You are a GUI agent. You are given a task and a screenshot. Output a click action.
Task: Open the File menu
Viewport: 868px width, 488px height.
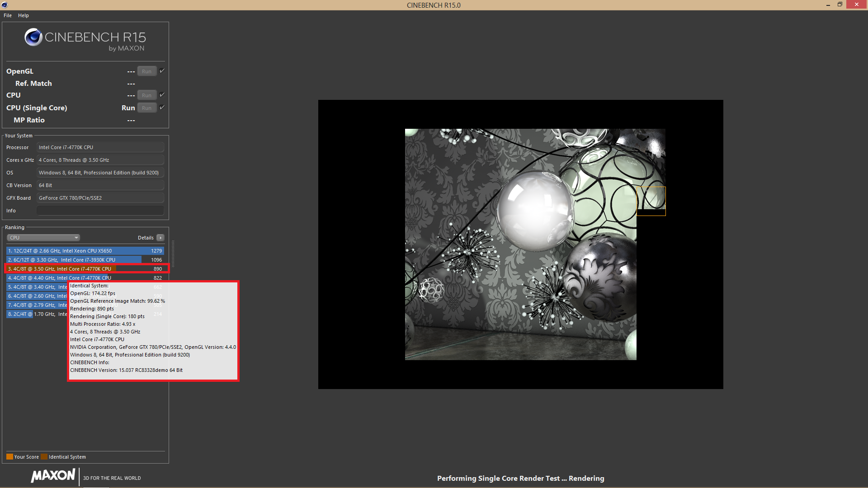(x=8, y=15)
